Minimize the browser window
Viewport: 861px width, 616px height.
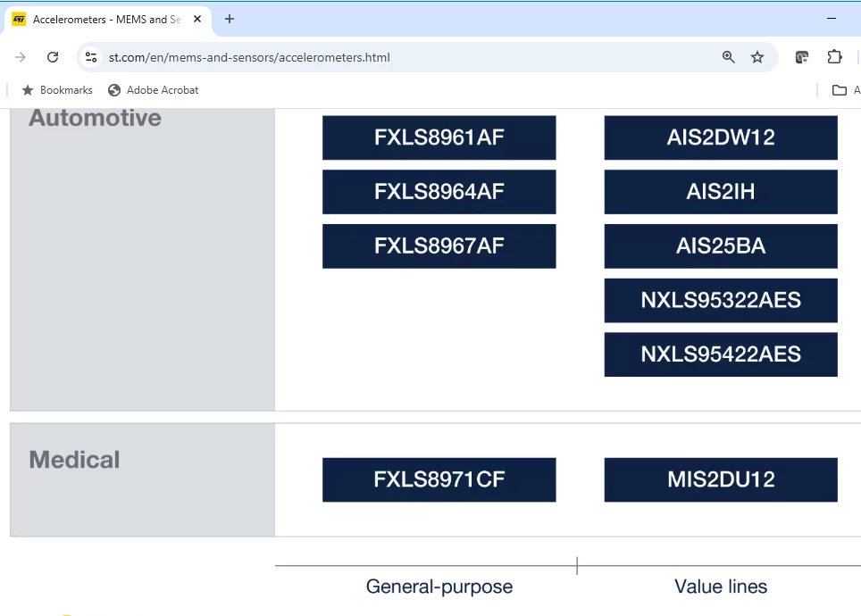coord(832,19)
